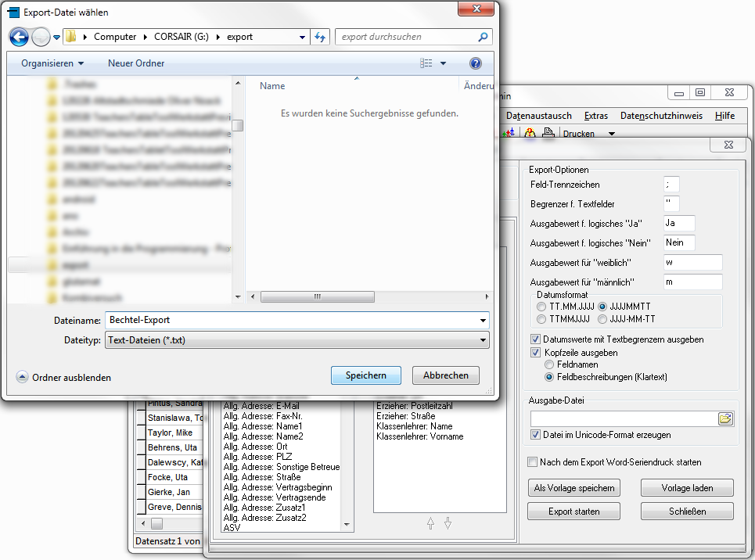Enable Nach dem Export Word-Seriendruck starten

pos(534,462)
